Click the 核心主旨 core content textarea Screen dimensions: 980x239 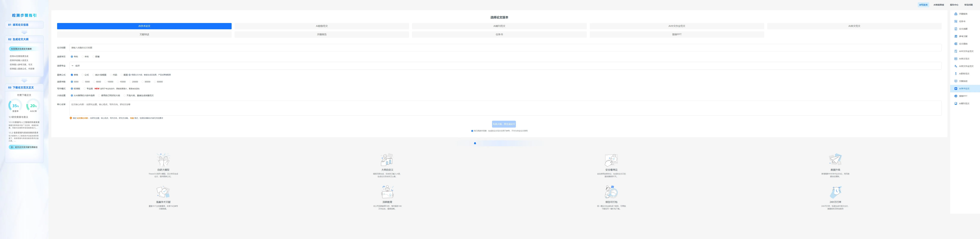click(505, 108)
